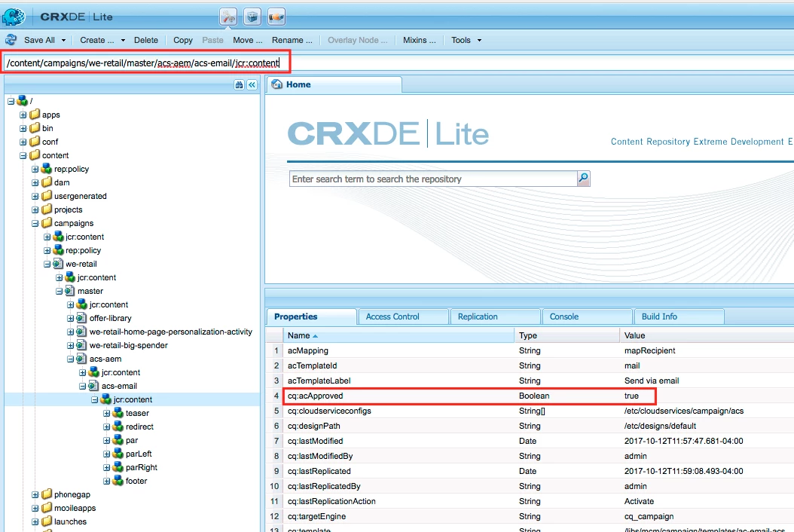The height and width of the screenshot is (532, 794).
Task: Click the binoculars search icon above the tree
Action: (239, 84)
